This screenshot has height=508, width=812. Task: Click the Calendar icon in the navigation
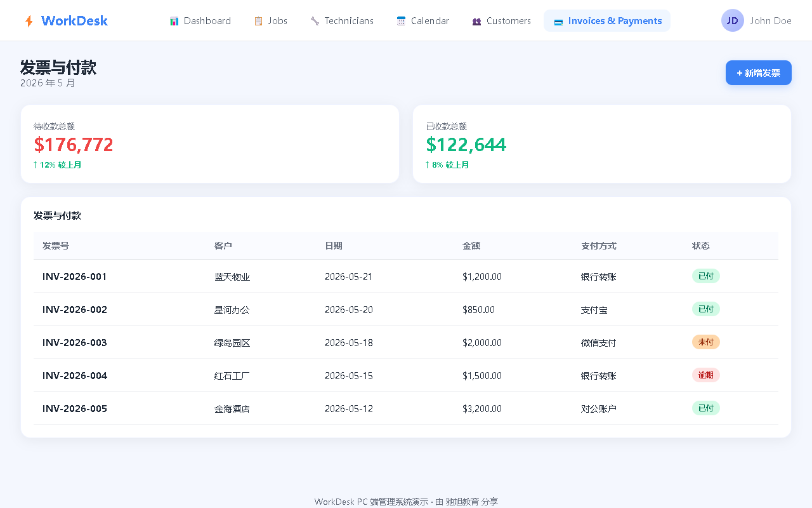(401, 21)
